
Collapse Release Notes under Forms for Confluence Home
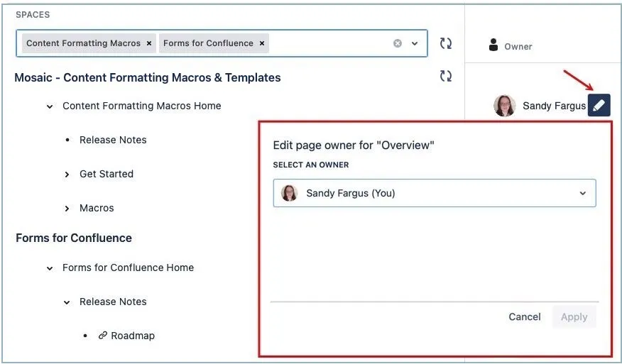point(67,302)
